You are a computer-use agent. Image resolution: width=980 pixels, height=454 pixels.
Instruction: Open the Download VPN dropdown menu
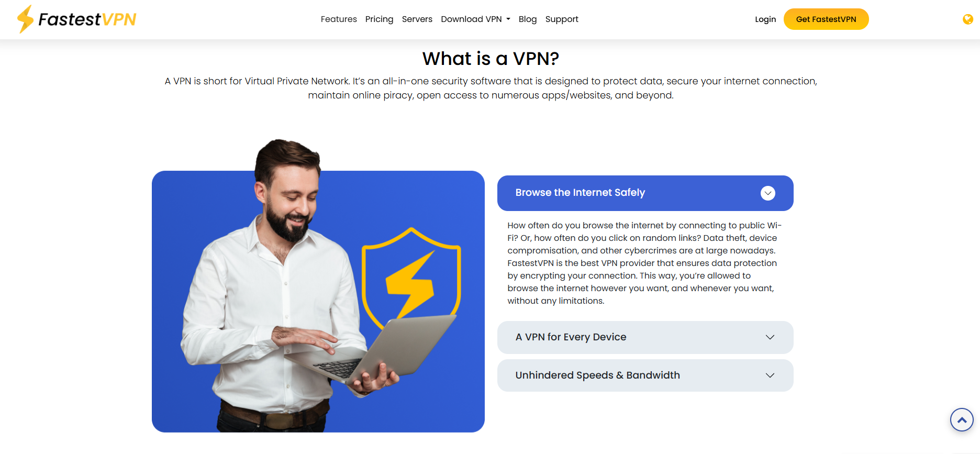(475, 19)
